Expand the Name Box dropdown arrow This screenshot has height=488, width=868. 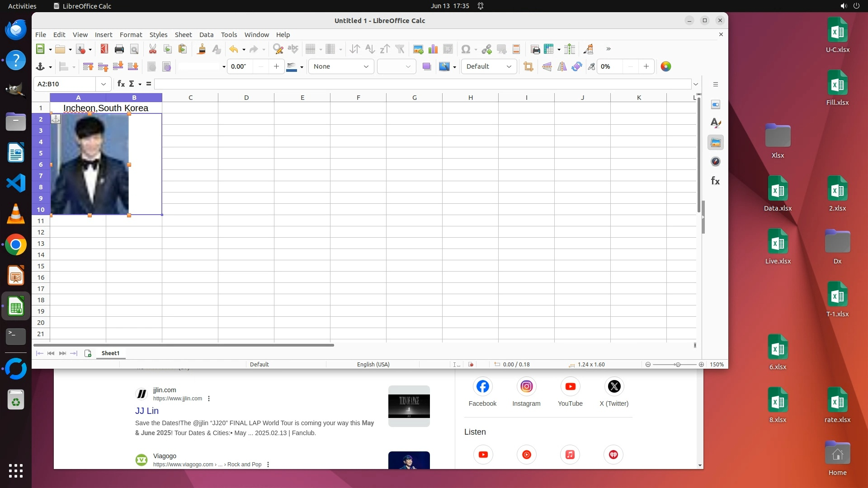pos(104,84)
